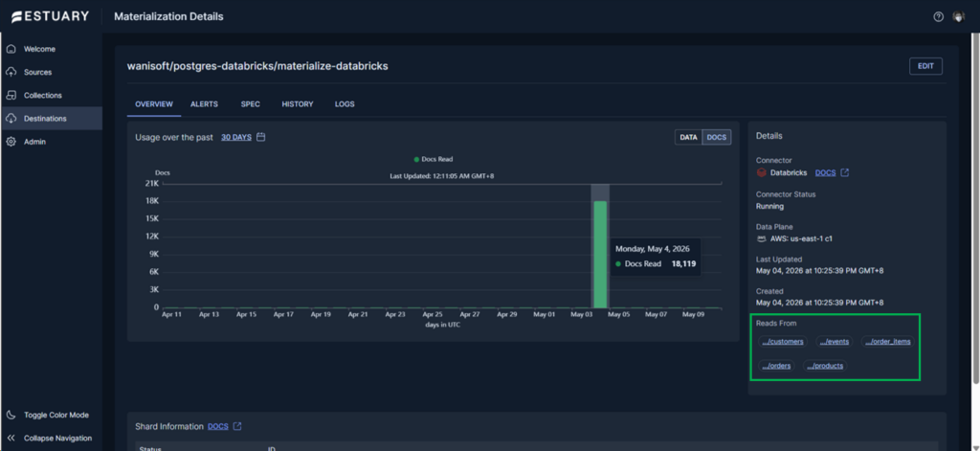Viewport: 980px width, 451px height.
Task: Click external link icon beside Shard Information DOCS
Action: pos(237,427)
